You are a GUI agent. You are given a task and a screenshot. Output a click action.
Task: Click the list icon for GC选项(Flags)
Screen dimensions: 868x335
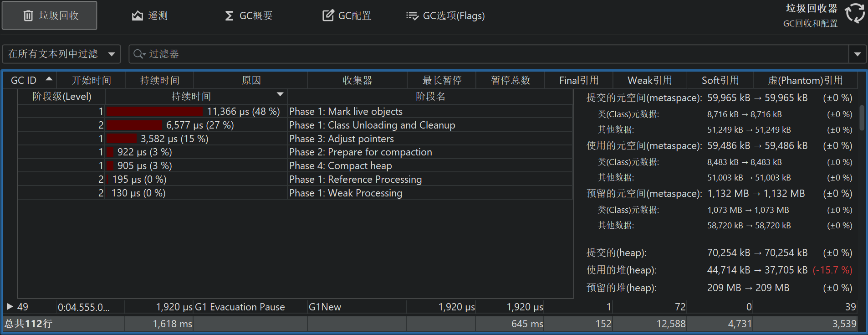pyautogui.click(x=412, y=16)
